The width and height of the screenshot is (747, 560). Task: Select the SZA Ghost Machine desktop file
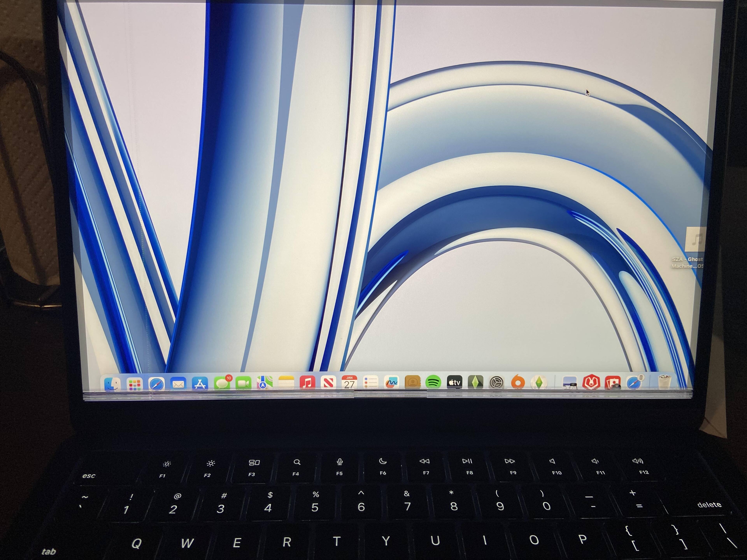[x=695, y=240]
